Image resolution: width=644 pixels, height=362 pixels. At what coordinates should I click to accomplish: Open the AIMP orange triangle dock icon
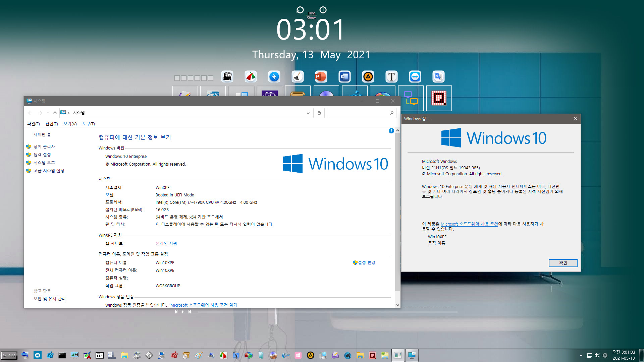(x=368, y=77)
